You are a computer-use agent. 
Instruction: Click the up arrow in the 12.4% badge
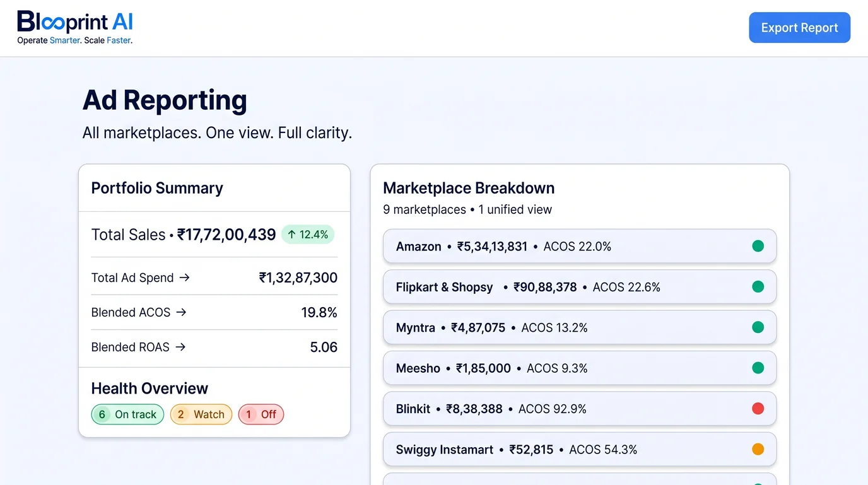pos(291,235)
